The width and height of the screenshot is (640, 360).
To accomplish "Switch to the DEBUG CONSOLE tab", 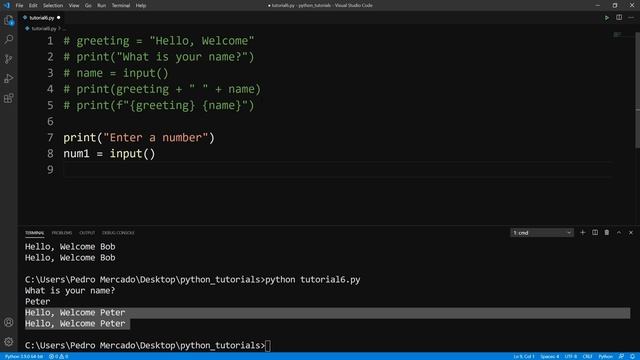I will pos(118,233).
